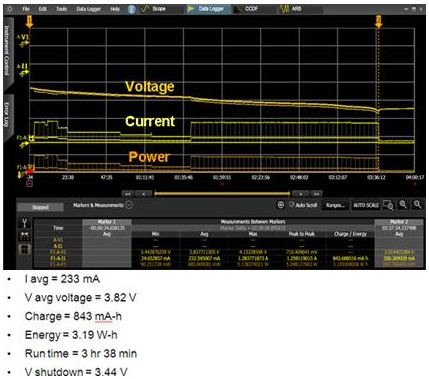The height and width of the screenshot is (379, 429).
Task: Collapse the Markers & Measurements panel
Action: [129, 205]
